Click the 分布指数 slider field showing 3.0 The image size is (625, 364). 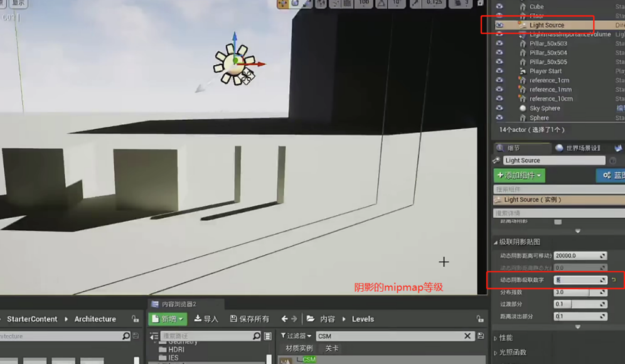coord(580,292)
